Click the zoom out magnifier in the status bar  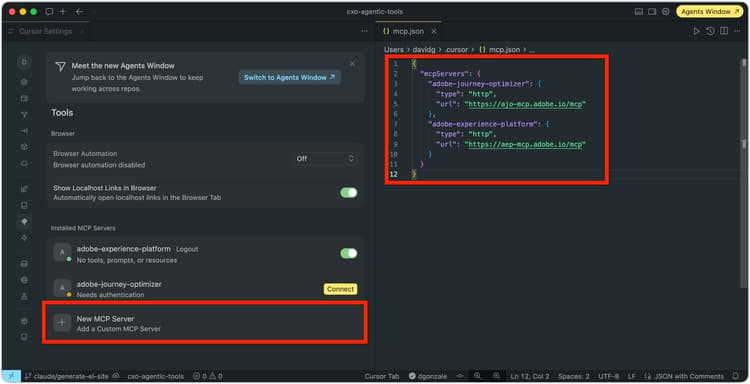(477, 376)
